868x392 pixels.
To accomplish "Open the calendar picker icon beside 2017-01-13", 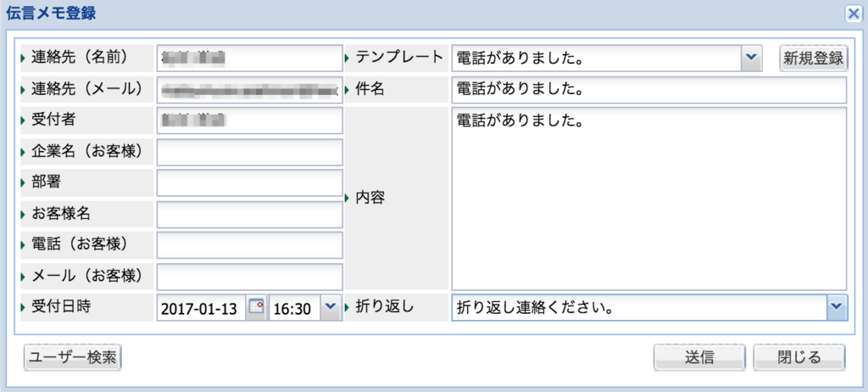I will (256, 307).
